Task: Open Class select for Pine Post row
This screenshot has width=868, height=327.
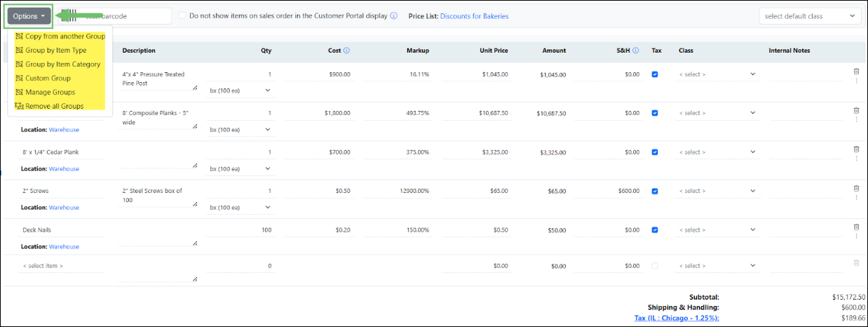Action: click(717, 74)
